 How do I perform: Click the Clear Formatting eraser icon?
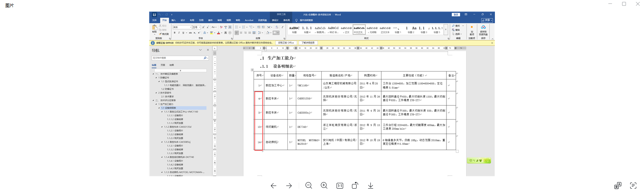[221, 27]
